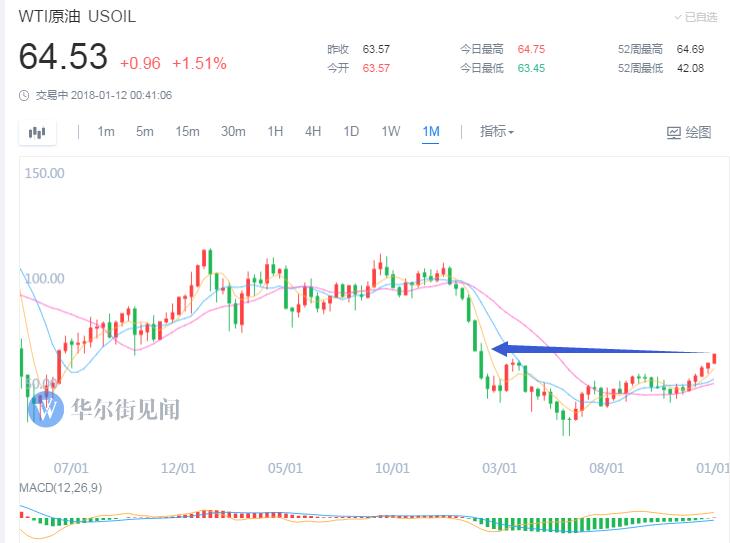The height and width of the screenshot is (543, 730).
Task: Select the 5m interval tab
Action: (145, 132)
